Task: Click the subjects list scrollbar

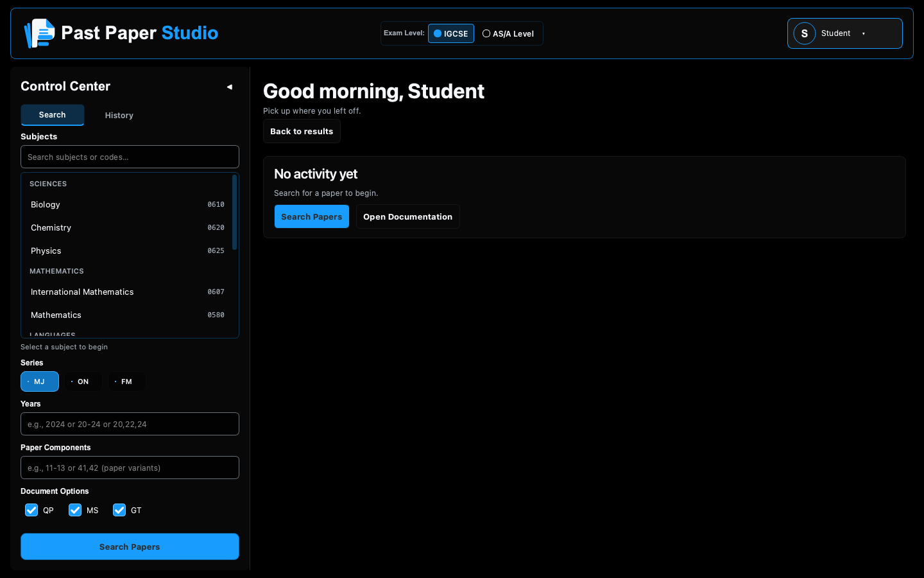Action: pos(235,212)
